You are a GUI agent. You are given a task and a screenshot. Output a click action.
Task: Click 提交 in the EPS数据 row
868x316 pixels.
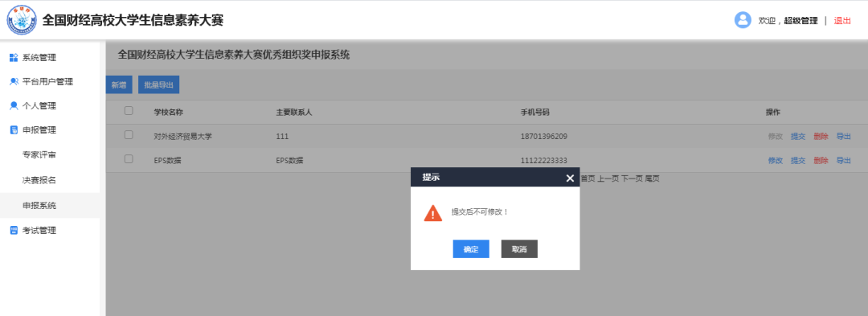pyautogui.click(x=798, y=161)
